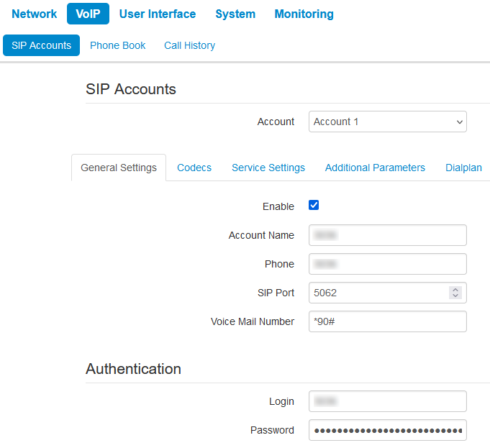Image resolution: width=490 pixels, height=448 pixels.
Task: Open the Additional Parameters tab
Action: [x=375, y=168]
